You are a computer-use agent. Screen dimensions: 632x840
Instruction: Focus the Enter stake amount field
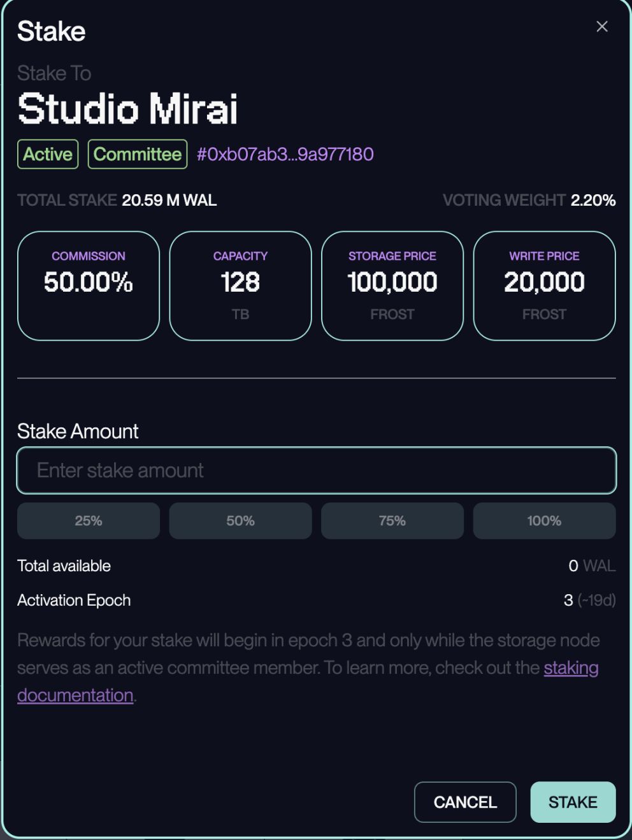coord(317,471)
